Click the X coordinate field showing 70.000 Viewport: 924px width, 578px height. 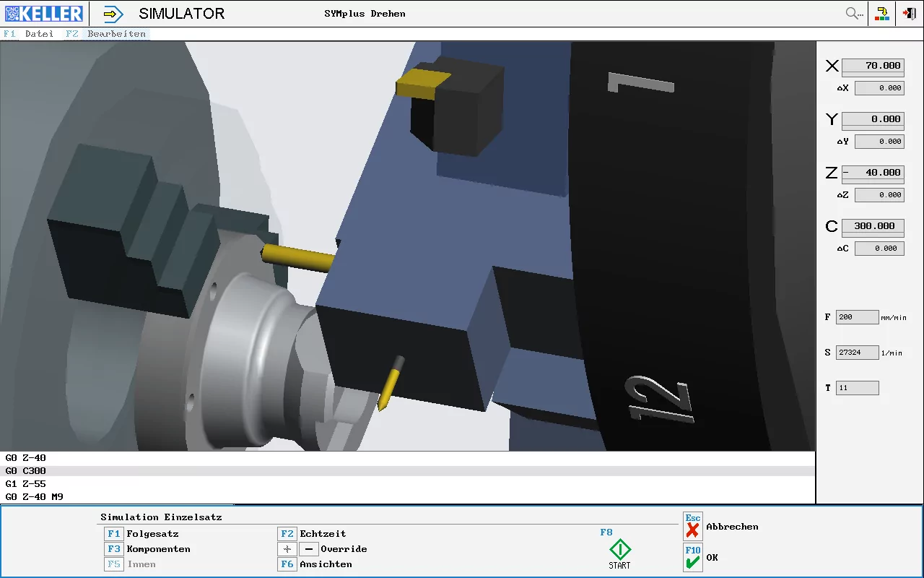tap(873, 66)
